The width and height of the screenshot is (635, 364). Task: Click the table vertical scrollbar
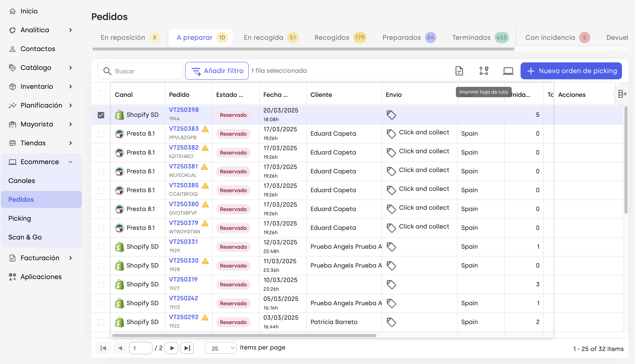tap(626, 160)
